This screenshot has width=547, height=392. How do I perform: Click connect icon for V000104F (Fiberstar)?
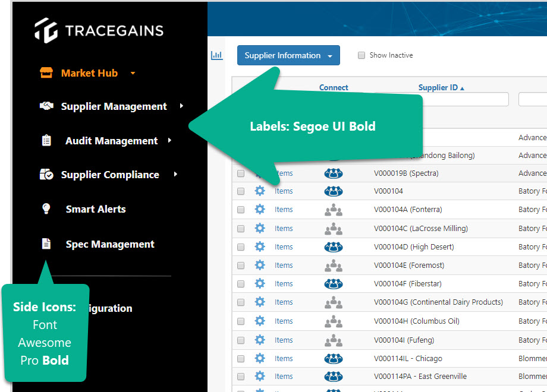(334, 284)
